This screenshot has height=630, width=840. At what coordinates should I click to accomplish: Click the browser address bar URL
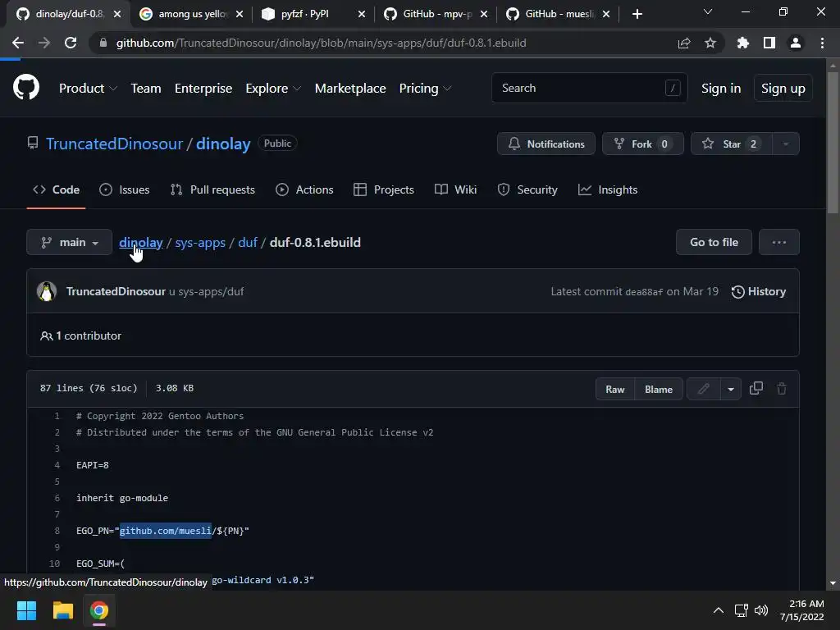click(x=321, y=43)
